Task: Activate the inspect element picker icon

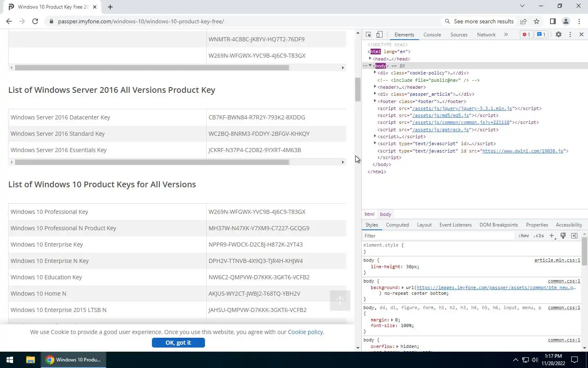Action: [x=368, y=35]
